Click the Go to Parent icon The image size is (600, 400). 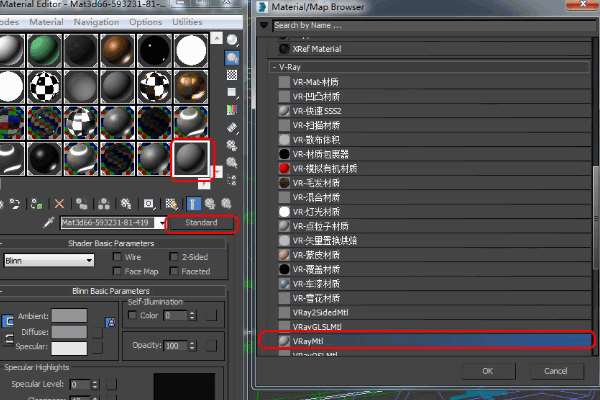(x=210, y=204)
